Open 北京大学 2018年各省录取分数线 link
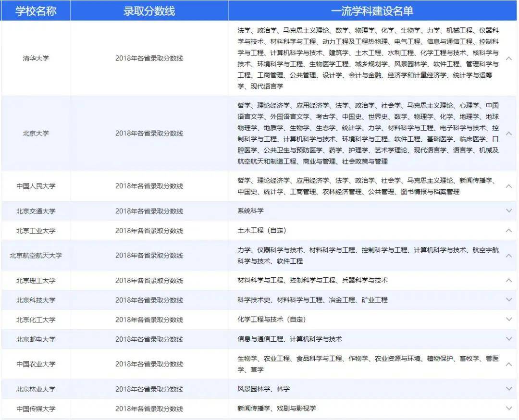This screenshot has height=420, width=519. pyautogui.click(x=149, y=134)
